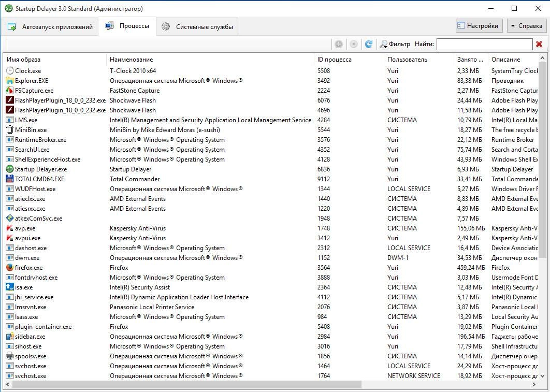Click horizontal scrollbar right arrow
The height and width of the screenshot is (392, 550).
[534, 385]
